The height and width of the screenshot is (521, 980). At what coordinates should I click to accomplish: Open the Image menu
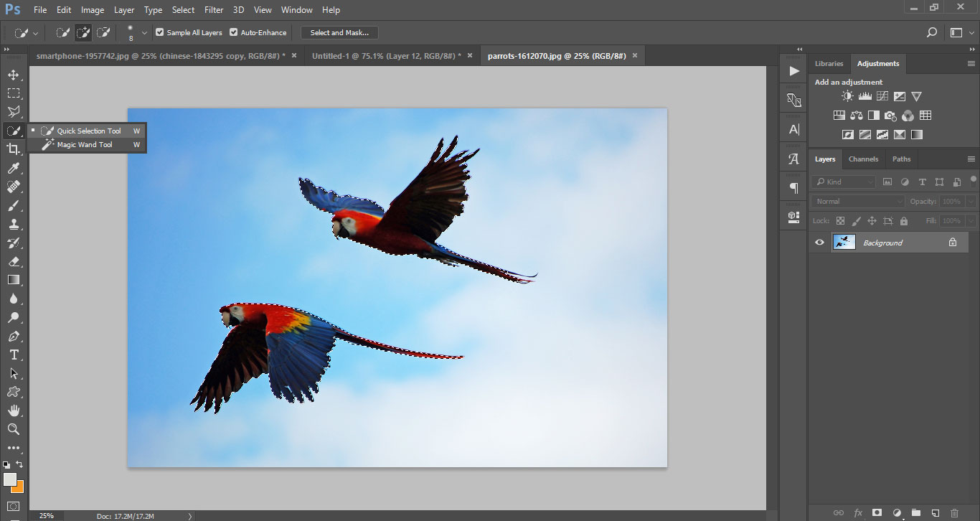93,10
